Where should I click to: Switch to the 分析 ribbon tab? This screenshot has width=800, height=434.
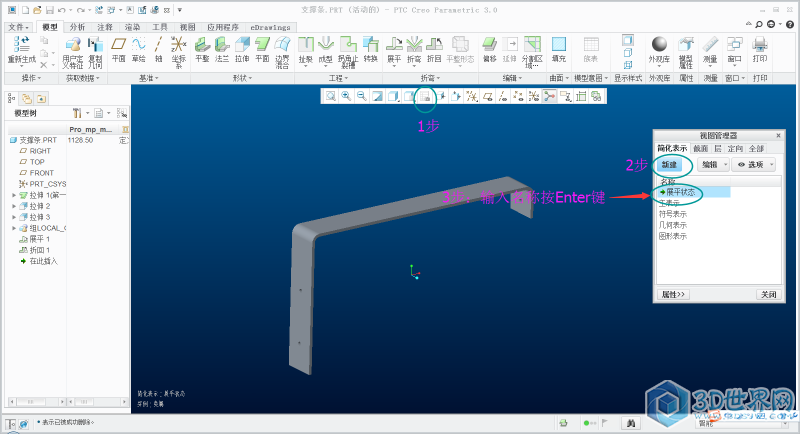[x=77, y=27]
